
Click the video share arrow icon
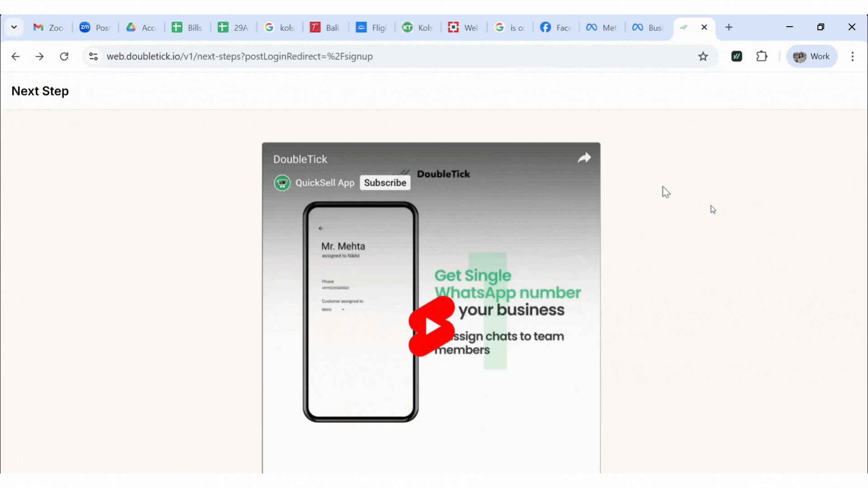584,158
